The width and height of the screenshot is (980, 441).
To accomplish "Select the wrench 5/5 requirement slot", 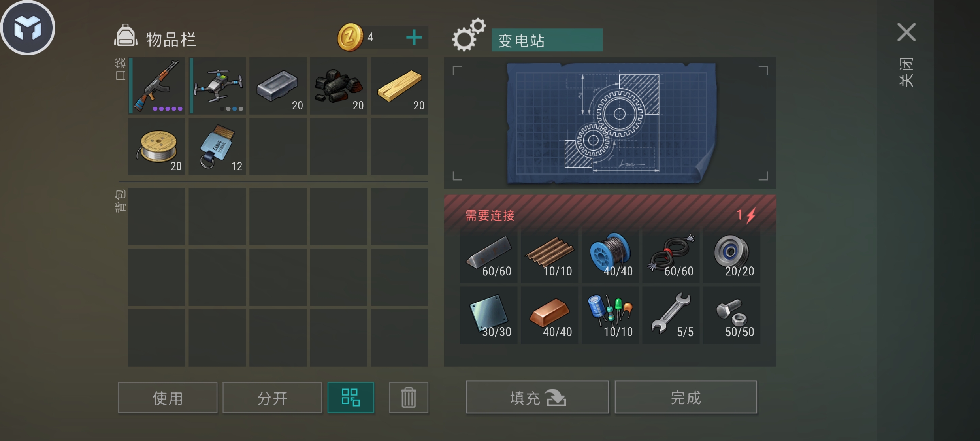I will tap(671, 315).
